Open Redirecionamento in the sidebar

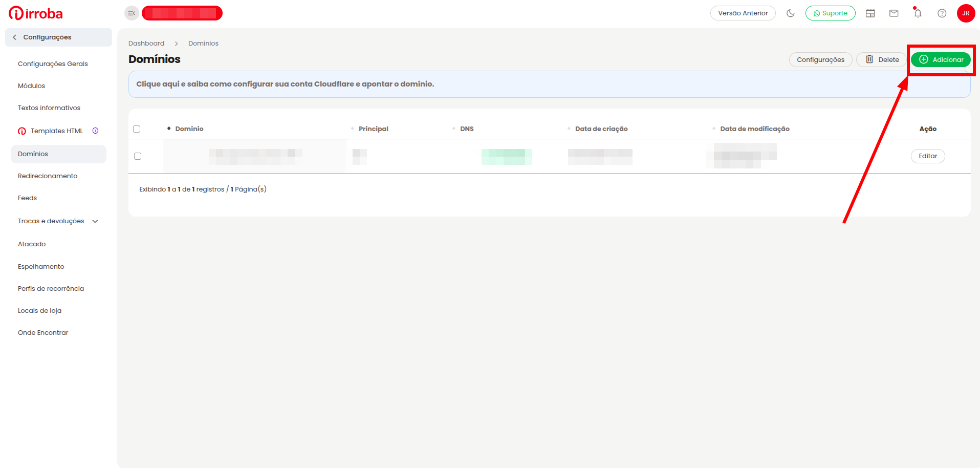coord(48,176)
